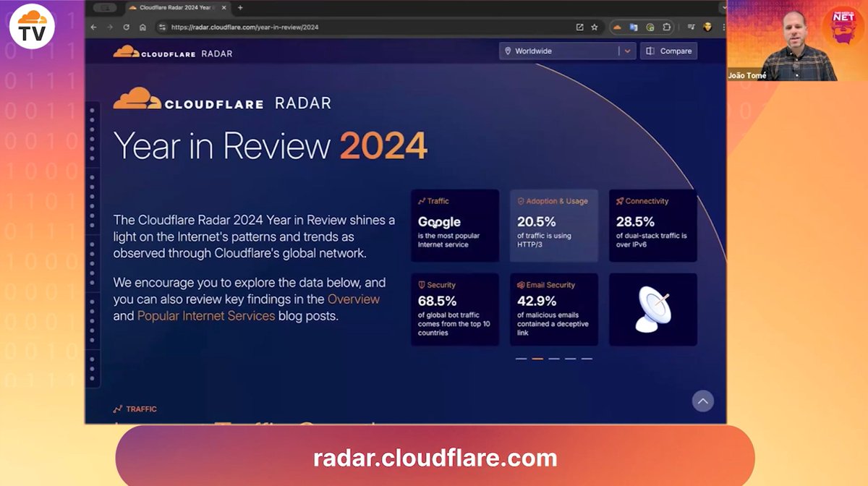The image size is (868, 486).
Task: Go back with the browser back arrow
Action: pyautogui.click(x=93, y=27)
